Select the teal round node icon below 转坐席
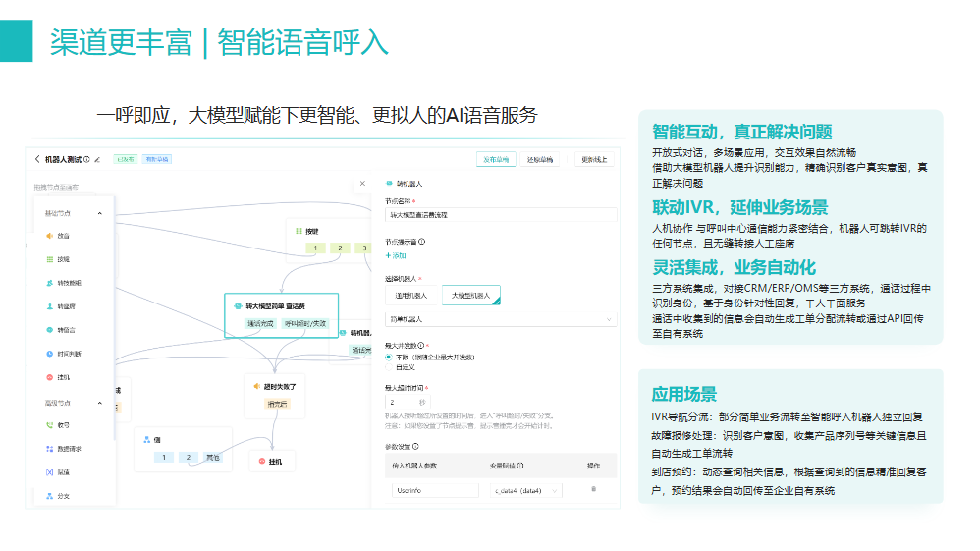The image size is (980, 551). (x=49, y=330)
